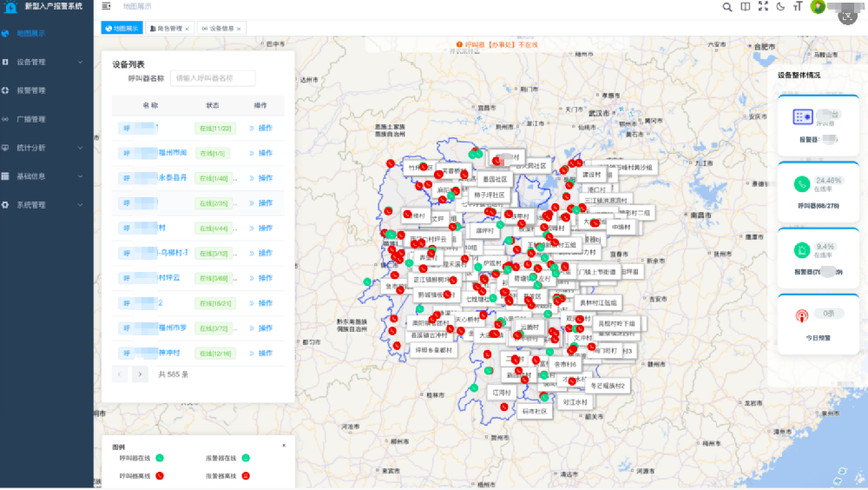Close the 设备信息 tab

point(239,29)
